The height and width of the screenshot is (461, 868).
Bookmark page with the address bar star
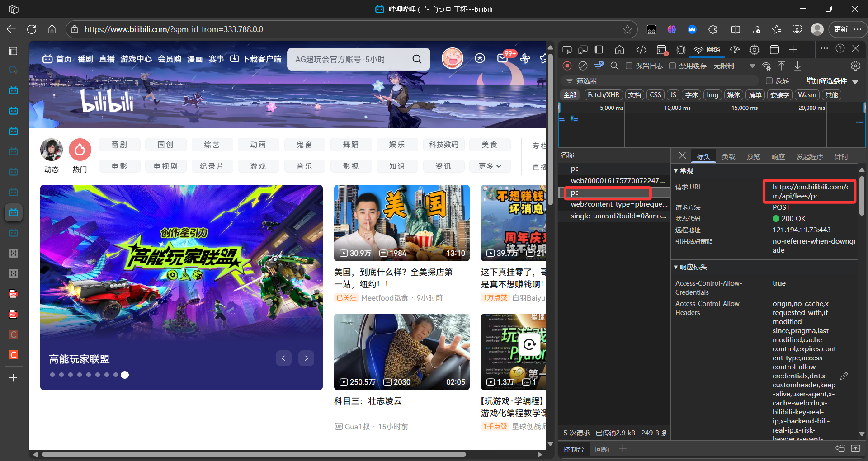627,29
